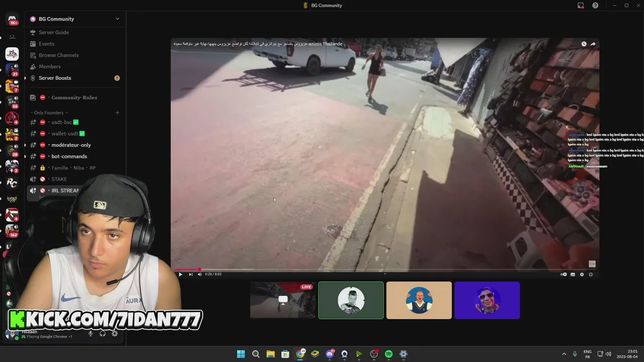
Task: Open video player settings gear
Action: tap(582, 275)
